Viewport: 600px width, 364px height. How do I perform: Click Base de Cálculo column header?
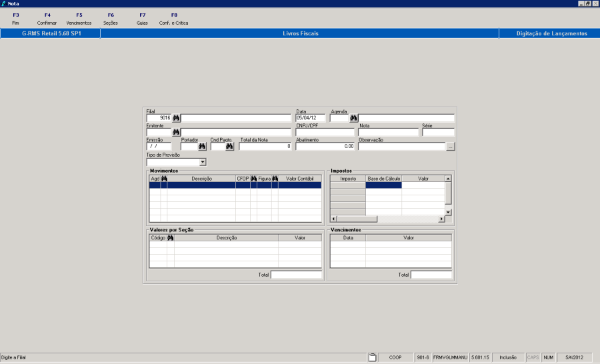[384, 179]
